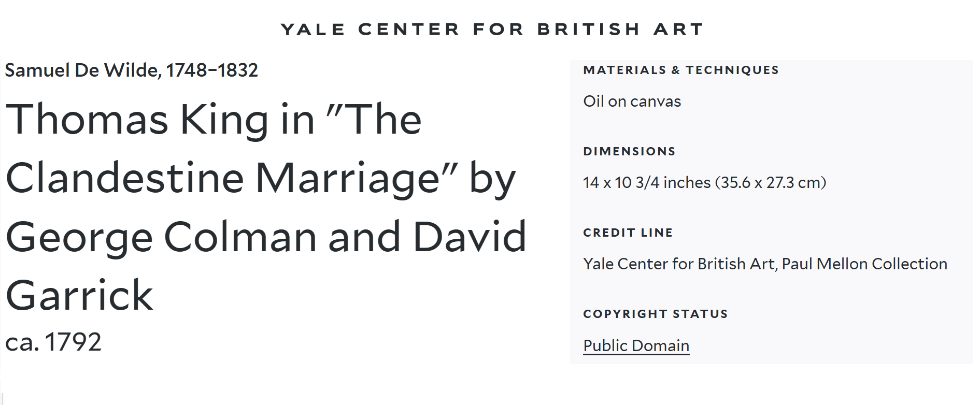Click the Copyright Status heading

tap(655, 314)
